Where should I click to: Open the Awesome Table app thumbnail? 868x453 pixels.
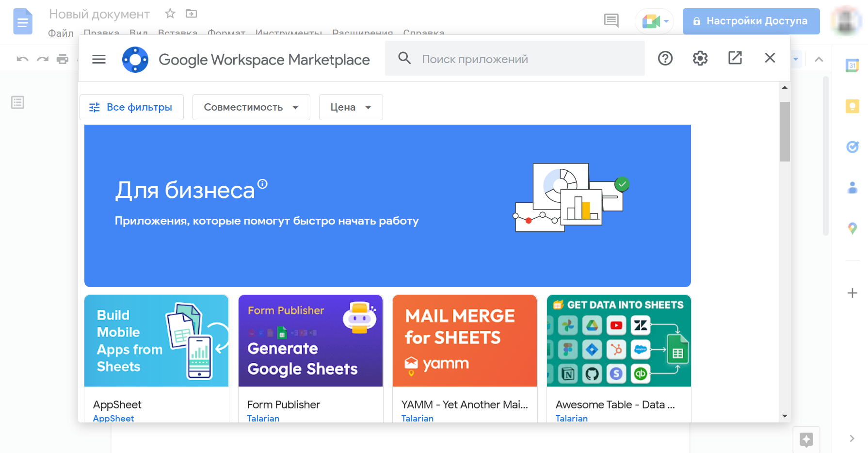pyautogui.click(x=619, y=340)
